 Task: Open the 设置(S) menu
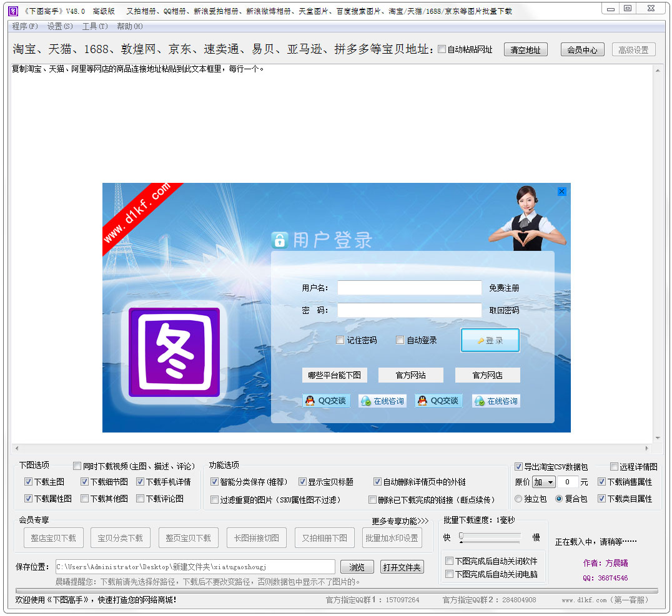click(x=60, y=27)
